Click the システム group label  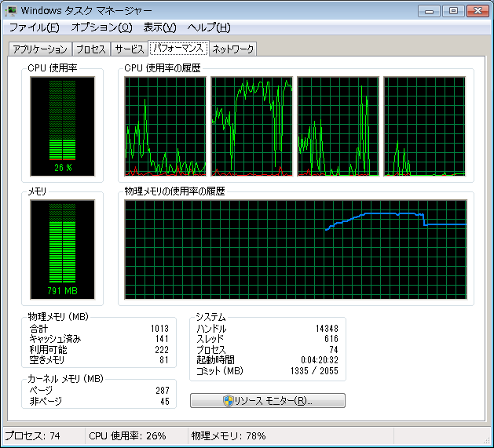coord(210,316)
